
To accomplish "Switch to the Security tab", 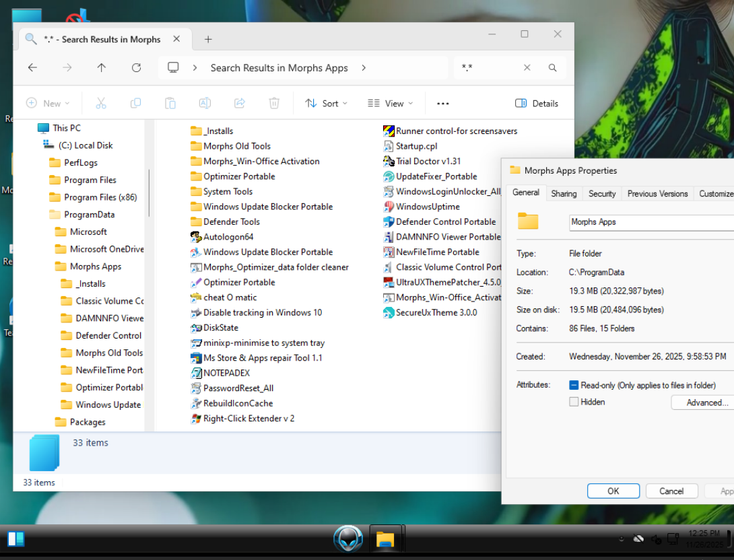I will pos(602,193).
